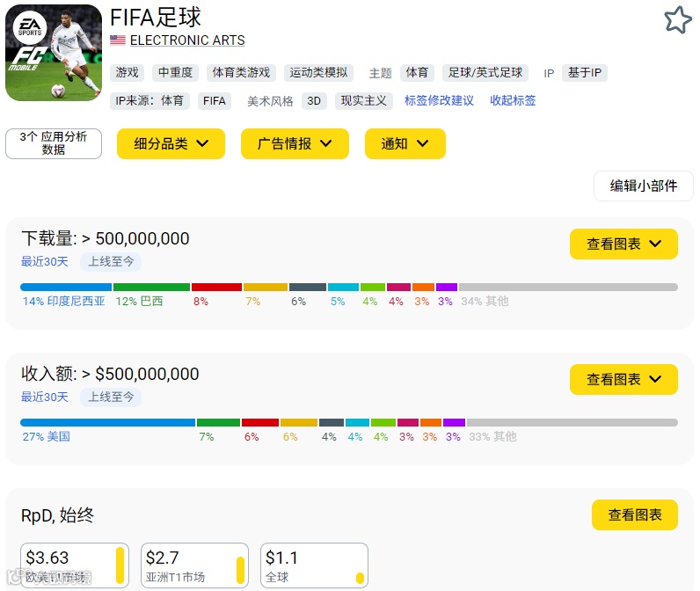Click the 7% green revenue label
This screenshot has height=591, width=700.
[x=207, y=436]
